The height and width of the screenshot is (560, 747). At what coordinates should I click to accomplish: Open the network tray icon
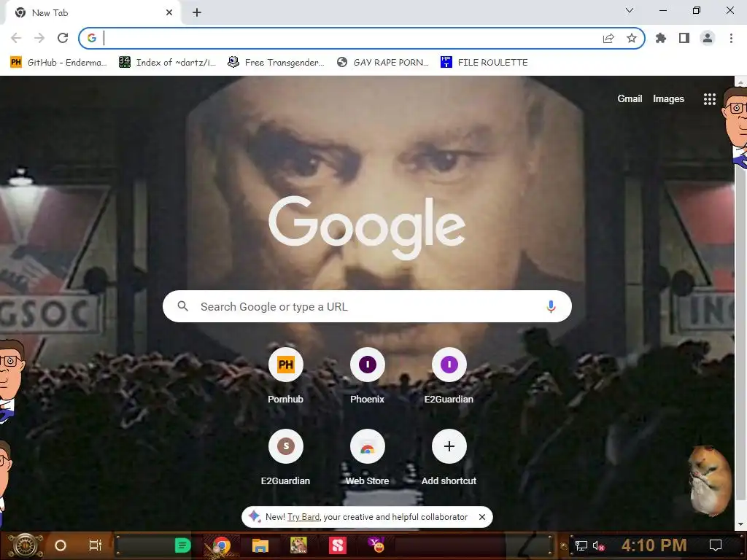point(581,545)
